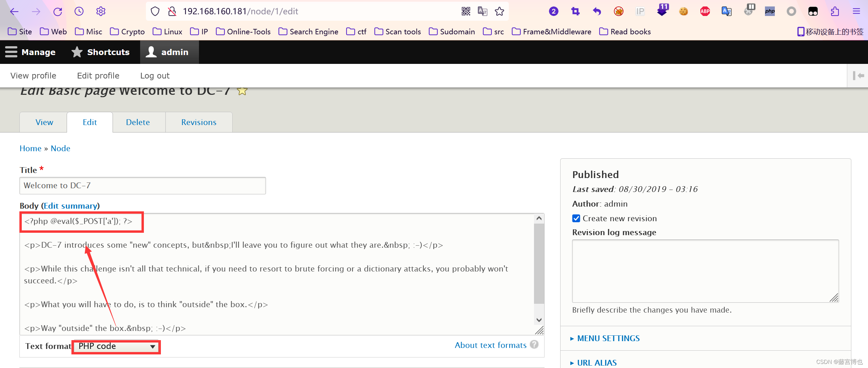Open the cookie editor extension icon
The height and width of the screenshot is (368, 868).
tap(683, 12)
